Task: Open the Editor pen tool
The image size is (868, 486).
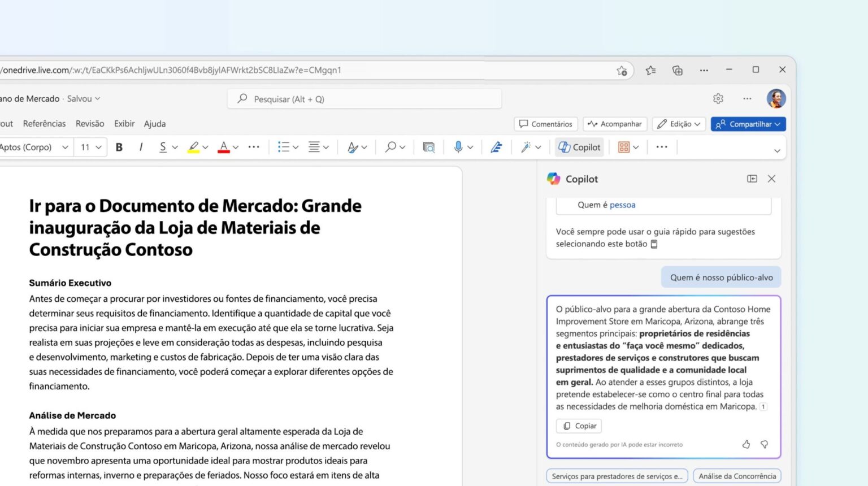Action: coord(496,147)
